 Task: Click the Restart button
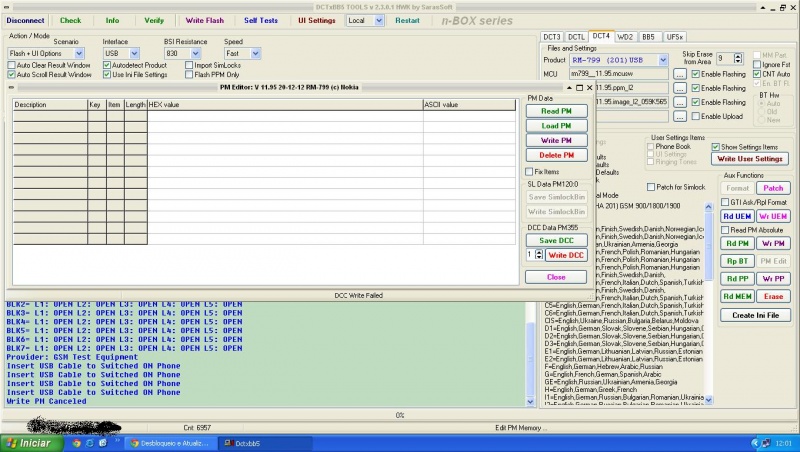(407, 20)
